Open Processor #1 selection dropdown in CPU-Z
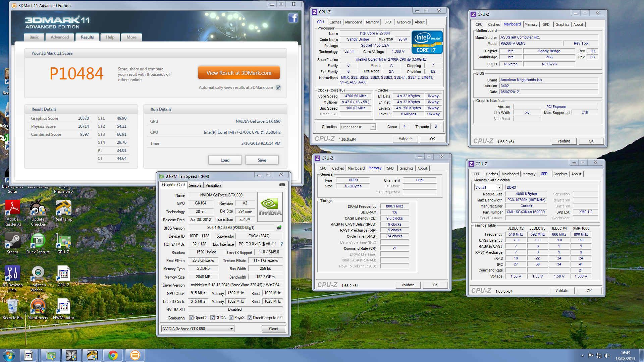 click(358, 127)
